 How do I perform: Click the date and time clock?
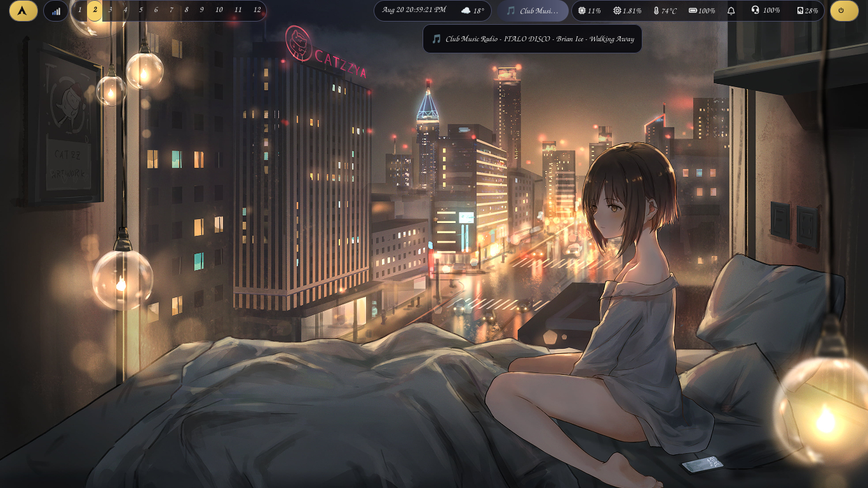point(414,10)
